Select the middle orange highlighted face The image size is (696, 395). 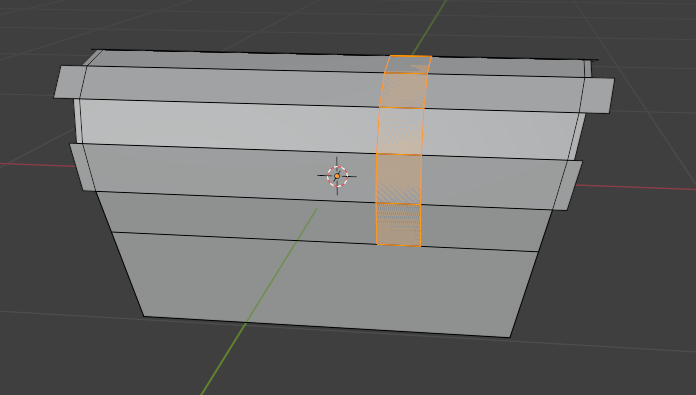pos(400,131)
